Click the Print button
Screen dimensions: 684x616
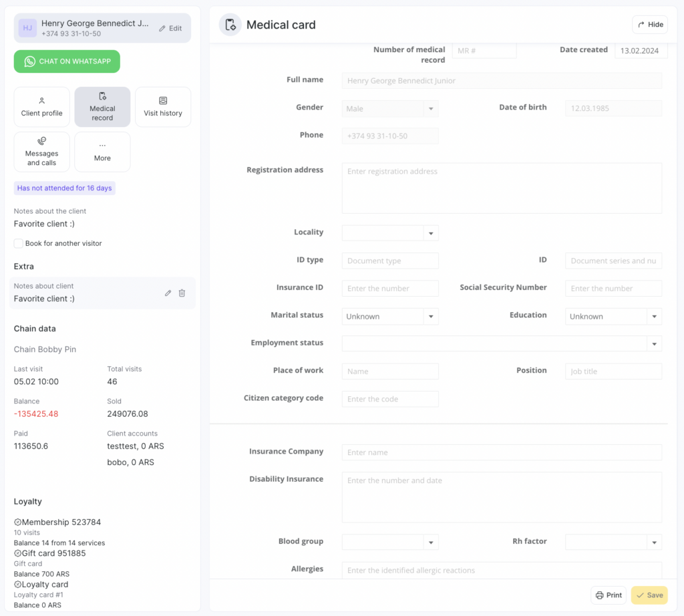pyautogui.click(x=609, y=595)
